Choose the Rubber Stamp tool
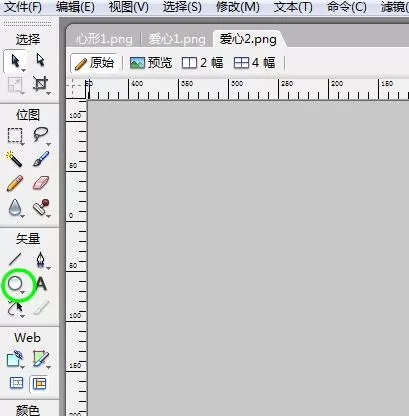Image resolution: width=409 pixels, height=416 pixels. coord(41,208)
